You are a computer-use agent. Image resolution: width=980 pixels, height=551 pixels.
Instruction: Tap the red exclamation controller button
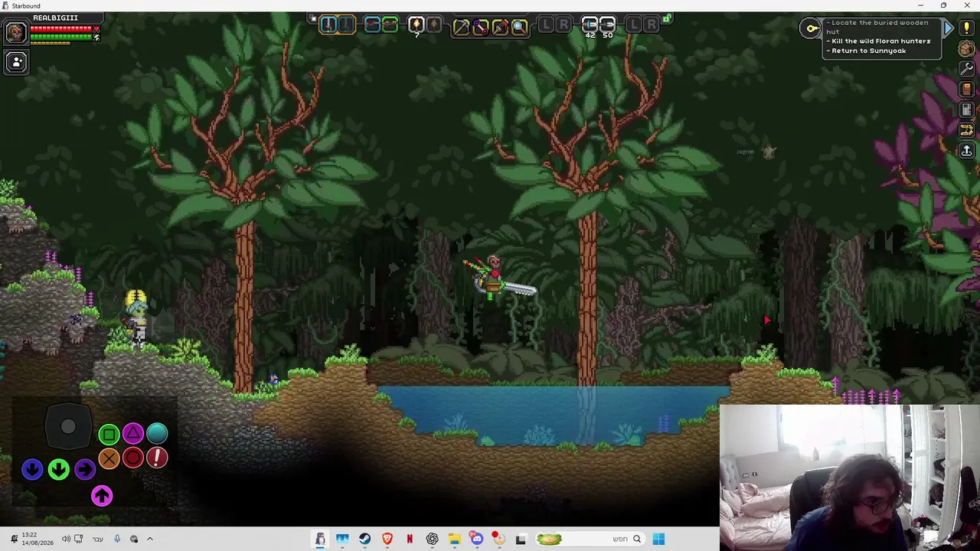click(157, 458)
